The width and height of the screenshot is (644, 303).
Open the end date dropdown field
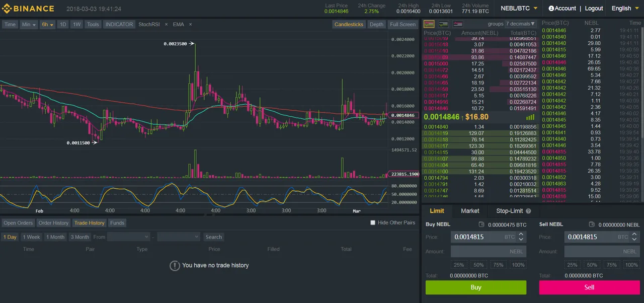[179, 237]
